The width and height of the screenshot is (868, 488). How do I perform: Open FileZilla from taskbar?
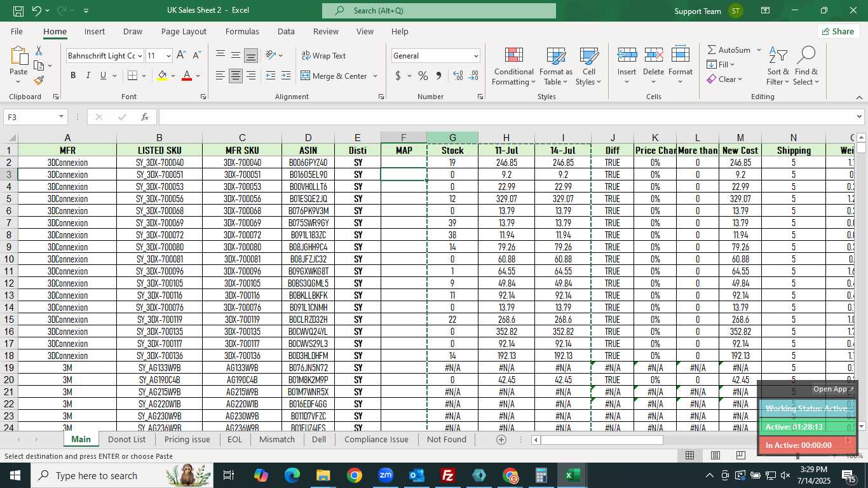pyautogui.click(x=448, y=475)
